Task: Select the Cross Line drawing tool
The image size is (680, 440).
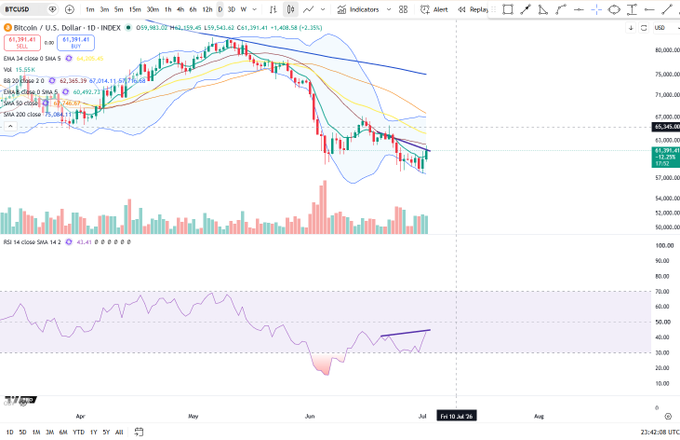Action: point(596,10)
